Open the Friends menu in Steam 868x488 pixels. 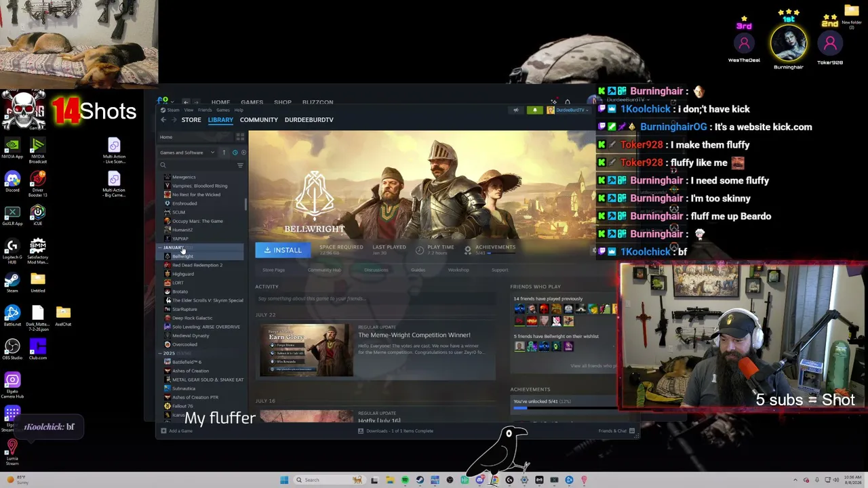tap(204, 110)
